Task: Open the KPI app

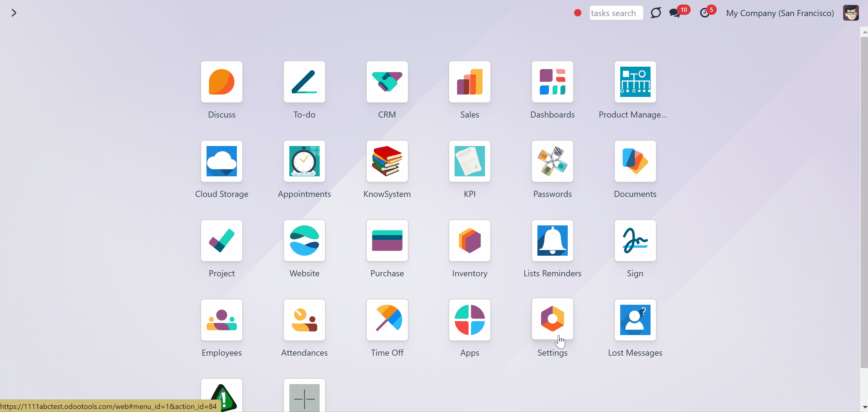Action: (469, 161)
